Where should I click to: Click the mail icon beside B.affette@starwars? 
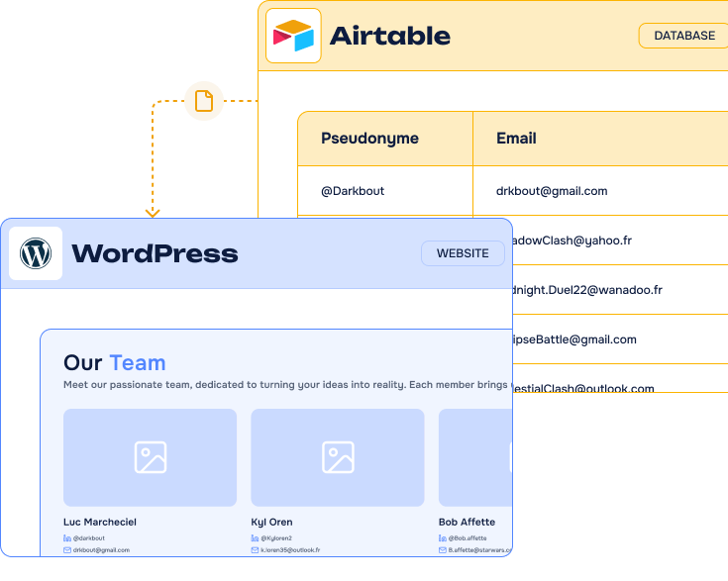click(443, 550)
